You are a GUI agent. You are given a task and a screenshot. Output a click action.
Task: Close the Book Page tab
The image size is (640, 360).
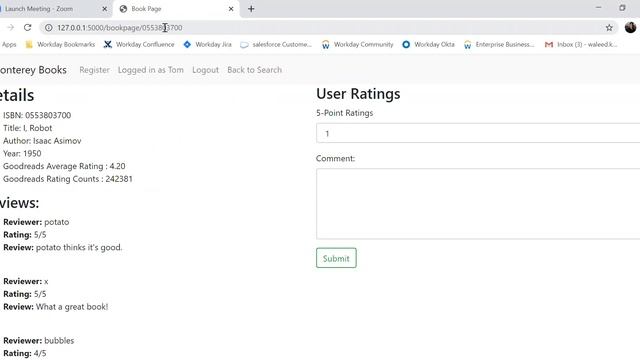pos(231,9)
